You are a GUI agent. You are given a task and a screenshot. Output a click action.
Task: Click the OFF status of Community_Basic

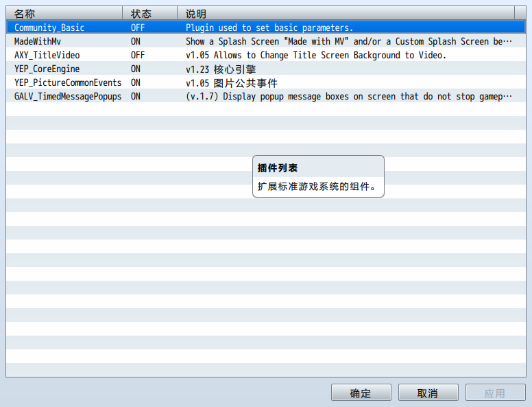138,27
